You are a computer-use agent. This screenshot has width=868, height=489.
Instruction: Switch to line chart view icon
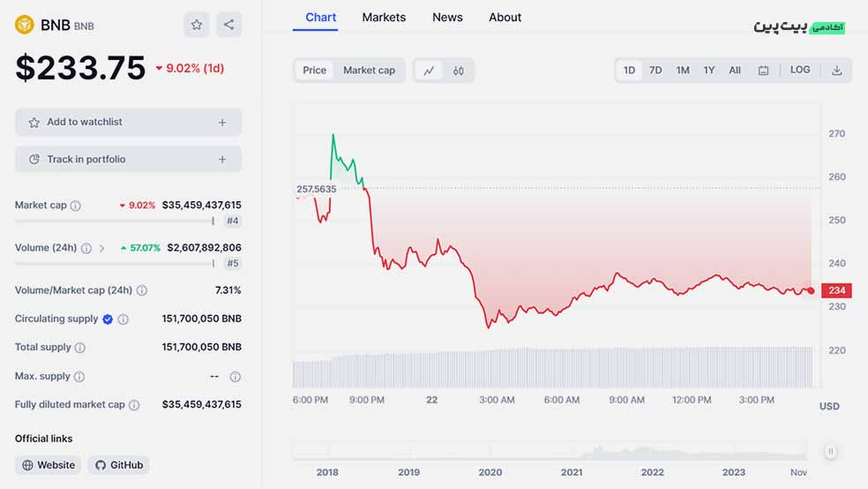tap(429, 71)
